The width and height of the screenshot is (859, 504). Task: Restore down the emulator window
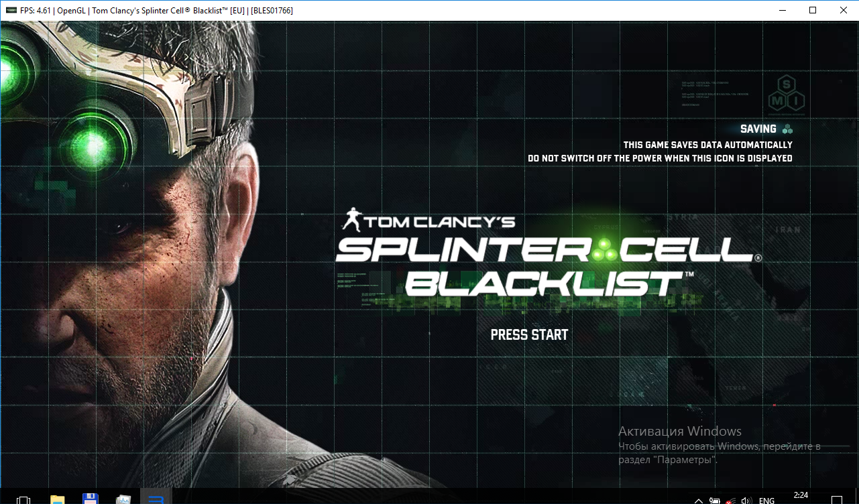coord(813,11)
